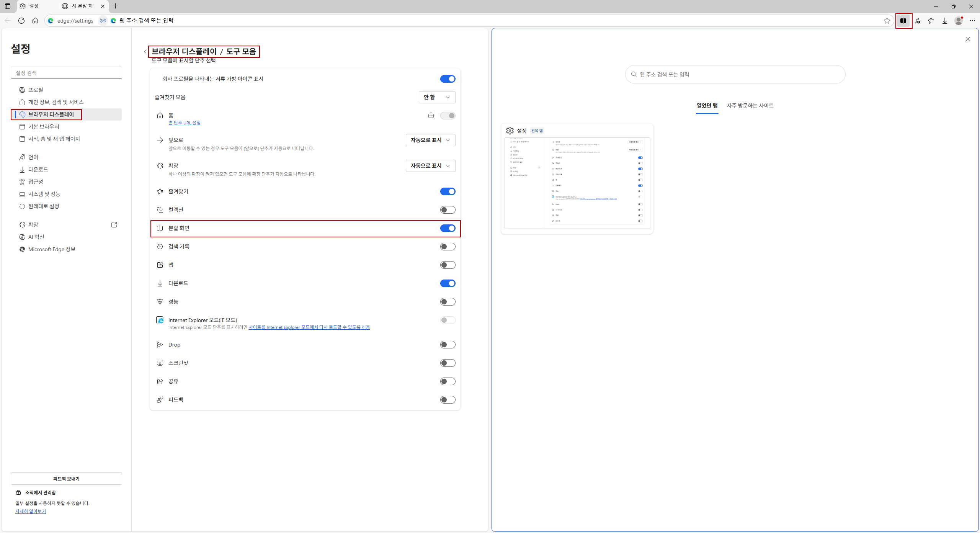This screenshot has width=980, height=533.
Task: Click the split screen toolbar icon
Action: [903, 21]
